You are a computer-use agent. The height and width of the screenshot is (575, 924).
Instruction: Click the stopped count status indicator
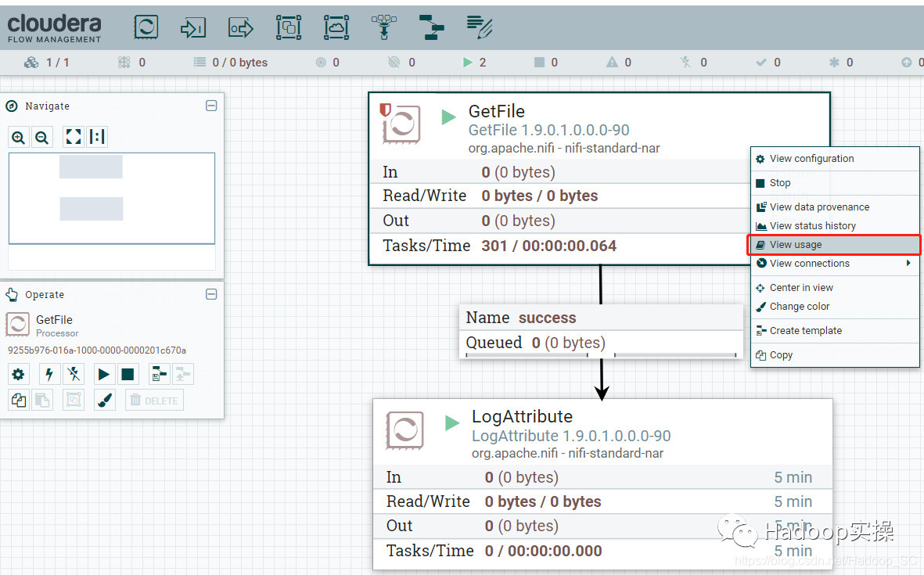pos(545,63)
